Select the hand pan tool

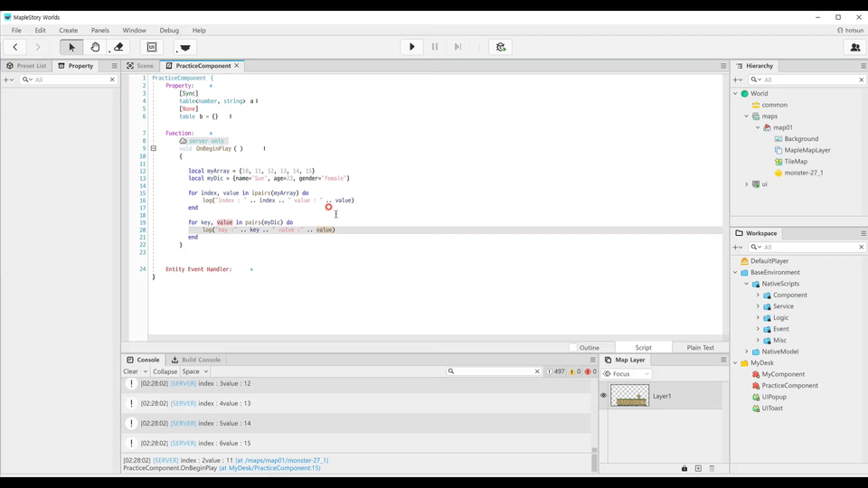(x=95, y=47)
